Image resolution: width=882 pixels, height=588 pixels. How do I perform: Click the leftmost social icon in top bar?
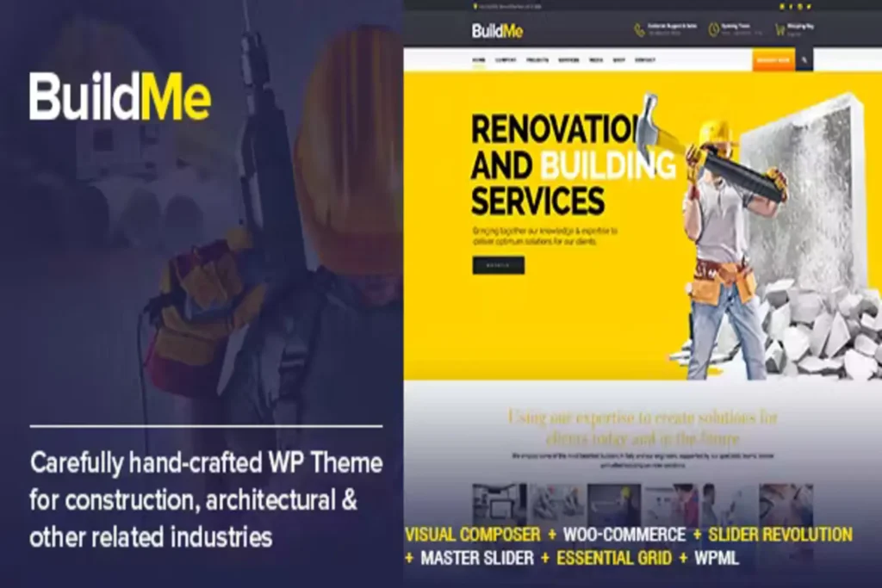coord(781,6)
